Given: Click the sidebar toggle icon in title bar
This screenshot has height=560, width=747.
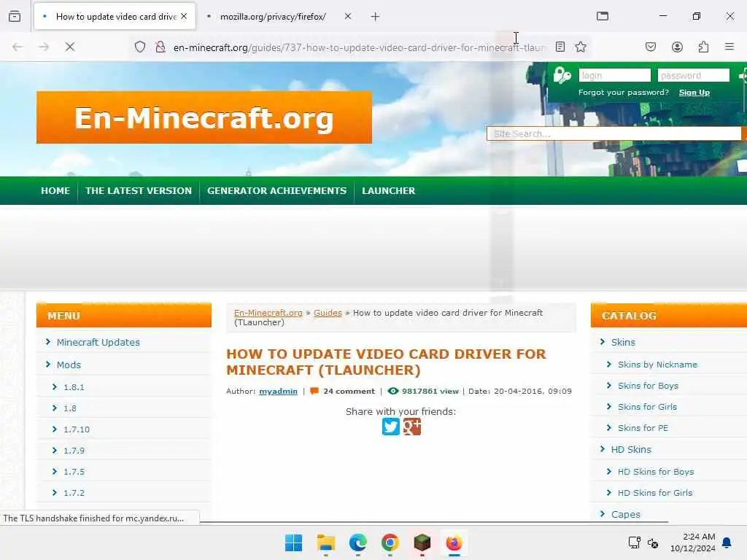Looking at the screenshot, I should (602, 16).
